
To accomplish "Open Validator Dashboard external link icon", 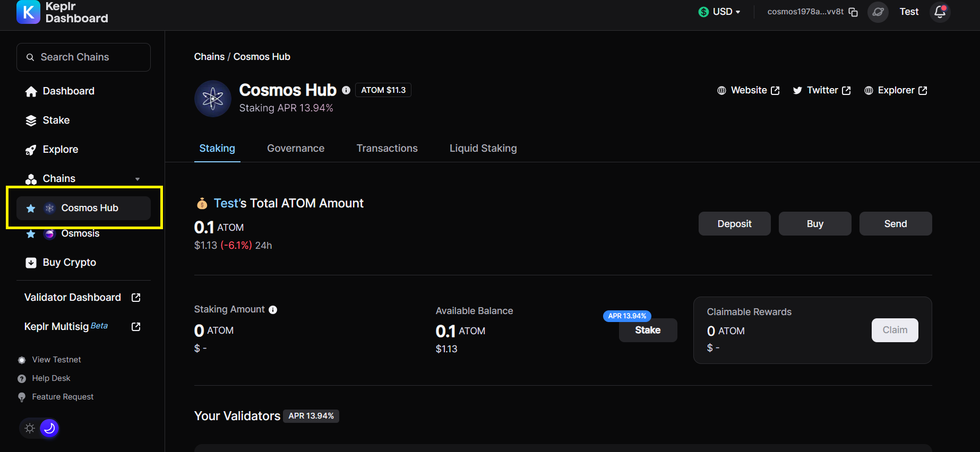I will tap(136, 298).
